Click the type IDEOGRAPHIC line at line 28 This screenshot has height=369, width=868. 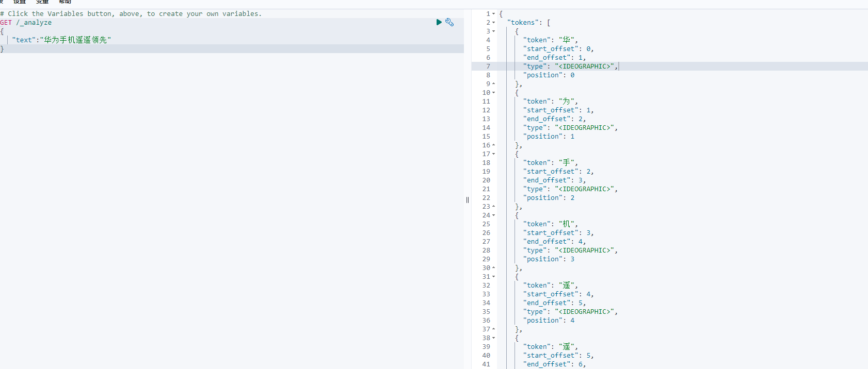click(570, 250)
